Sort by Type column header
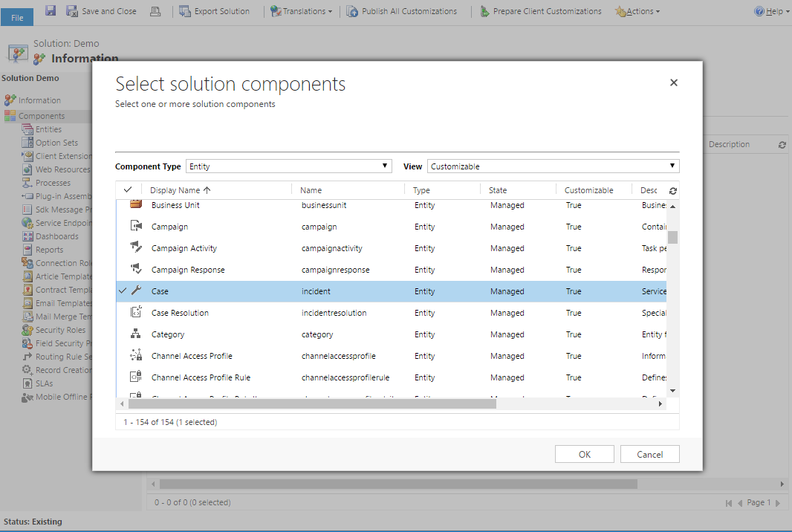This screenshot has height=532, width=792. click(x=421, y=190)
